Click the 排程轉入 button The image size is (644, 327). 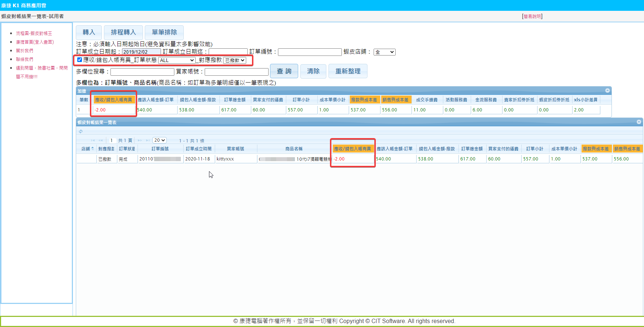tap(123, 32)
